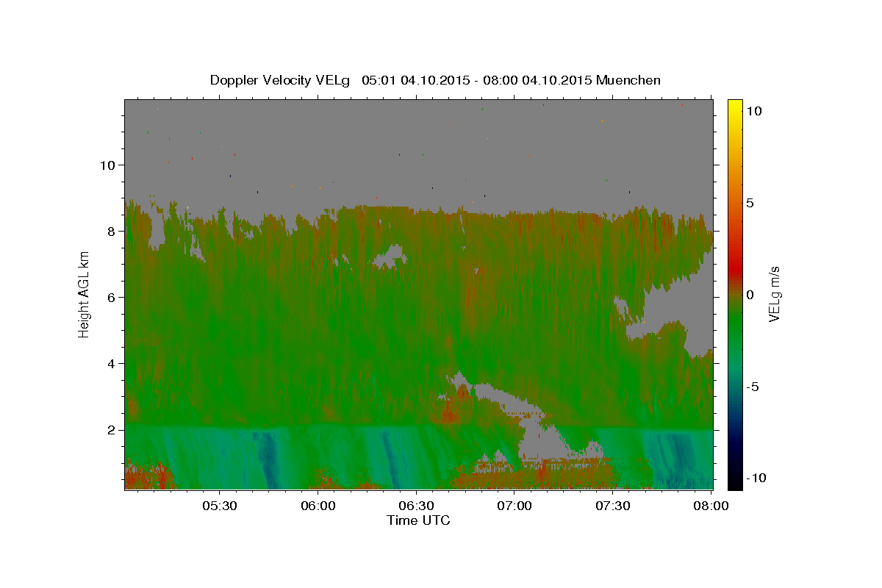Click the plot title 'Doppler Velocity VELg'
The height and width of the screenshot is (588, 882).
tap(282, 80)
